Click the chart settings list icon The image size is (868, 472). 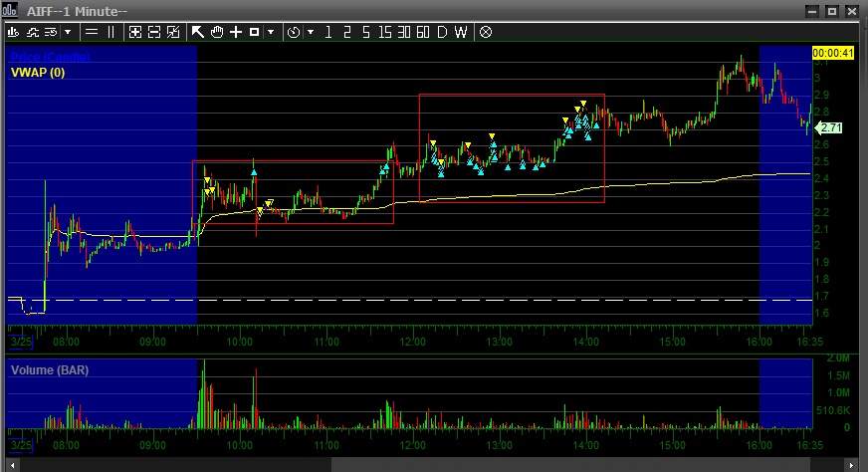point(51,32)
